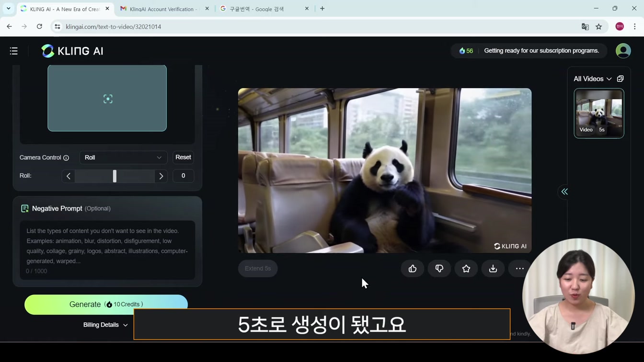This screenshot has width=644, height=362.
Task: Click the credits flame counter 56
Action: tap(466, 51)
